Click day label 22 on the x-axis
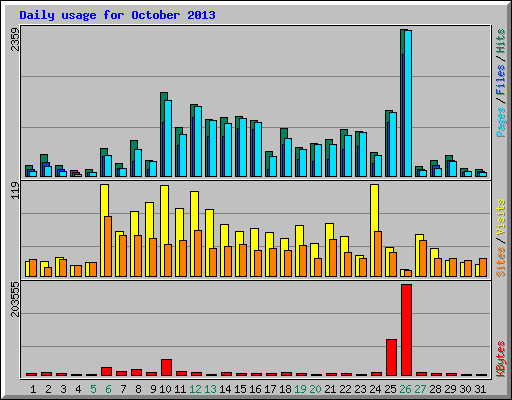Image resolution: width=512 pixels, height=400 pixels. (x=345, y=389)
